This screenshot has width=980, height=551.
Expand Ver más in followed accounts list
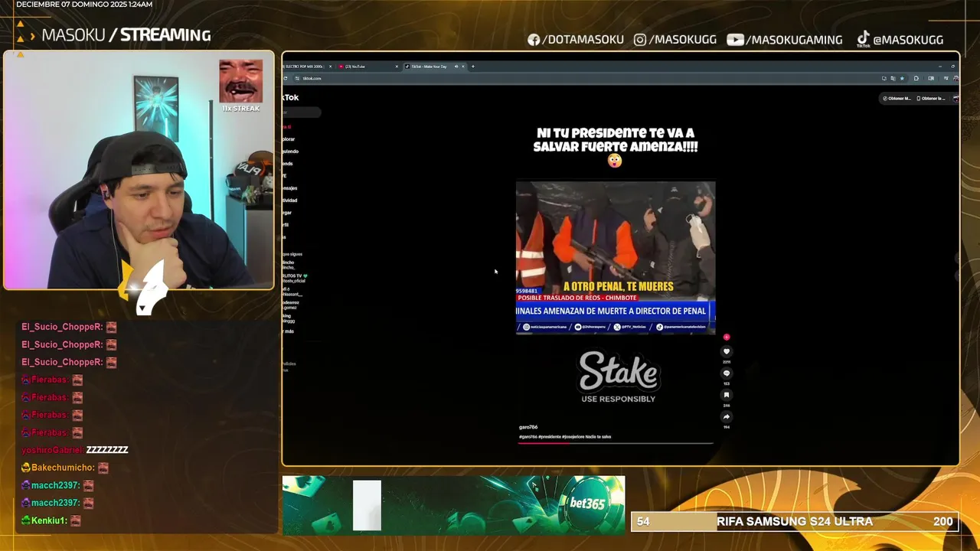point(288,331)
